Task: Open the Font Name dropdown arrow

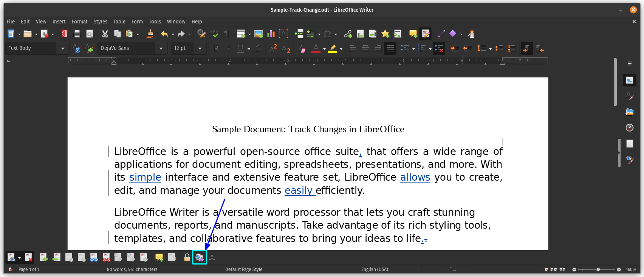Action: (161, 48)
